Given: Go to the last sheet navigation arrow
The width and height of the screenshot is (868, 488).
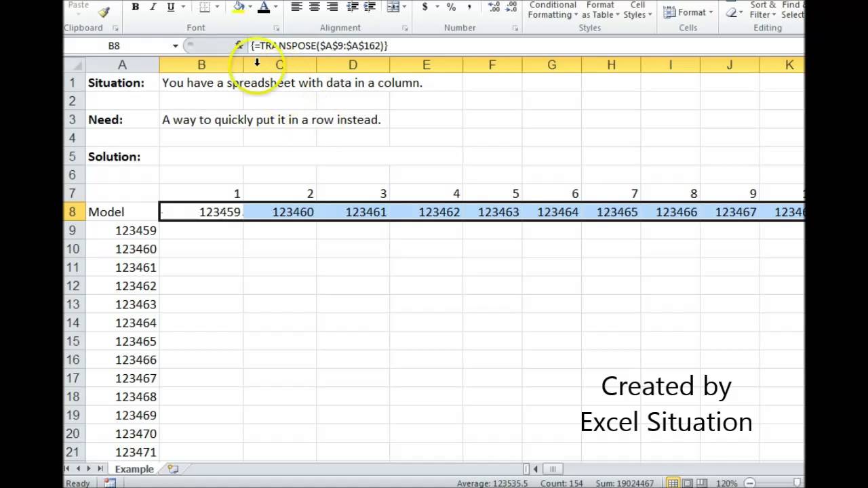Looking at the screenshot, I should pos(101,469).
